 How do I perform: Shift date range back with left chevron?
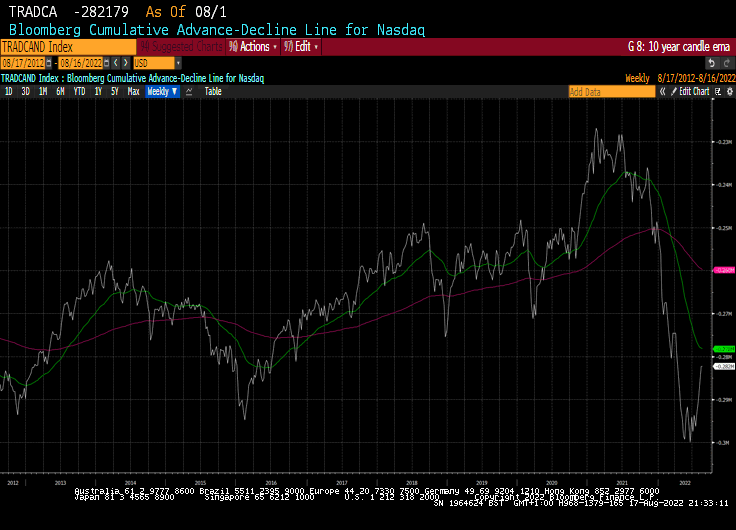[116, 63]
